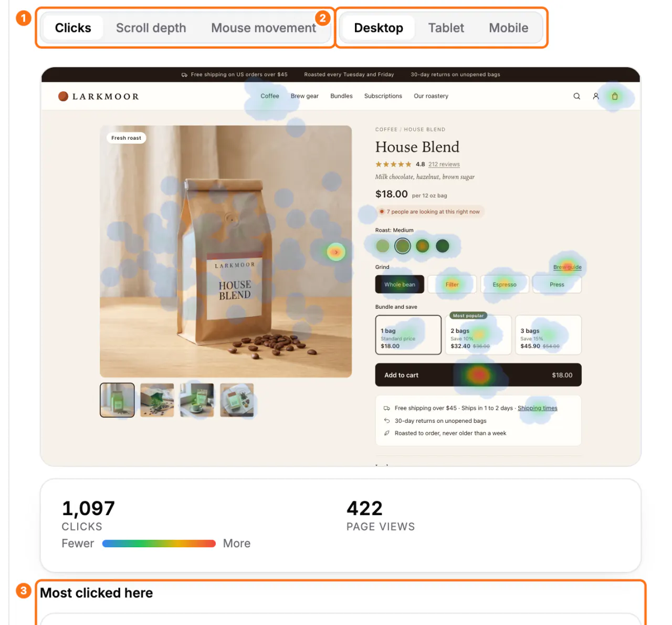Advance the product image with the arrow
The height and width of the screenshot is (625, 672).
[336, 252]
